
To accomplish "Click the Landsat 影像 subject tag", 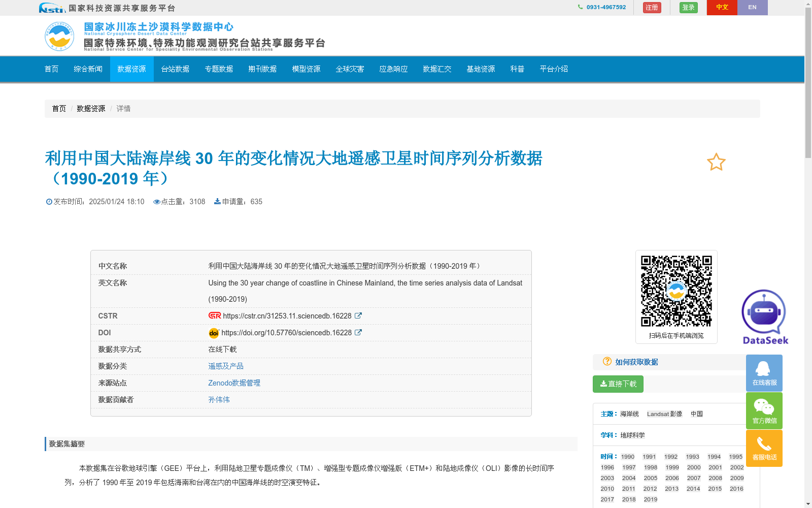I will [x=665, y=414].
